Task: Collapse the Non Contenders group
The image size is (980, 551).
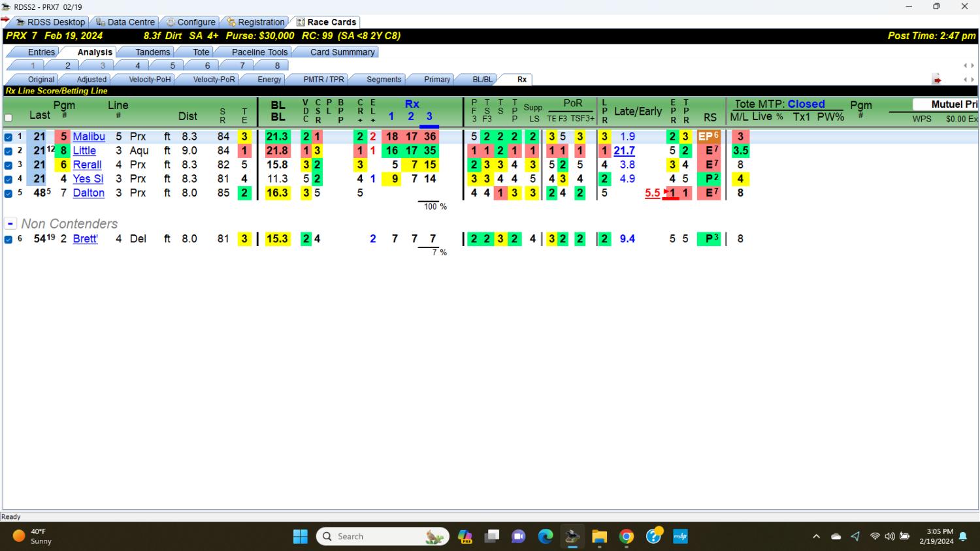Action: 10,223
